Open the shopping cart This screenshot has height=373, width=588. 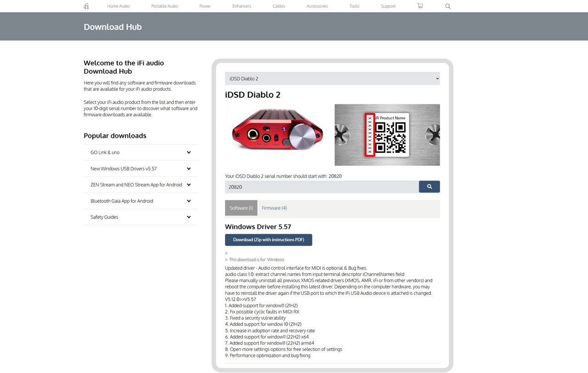420,6
